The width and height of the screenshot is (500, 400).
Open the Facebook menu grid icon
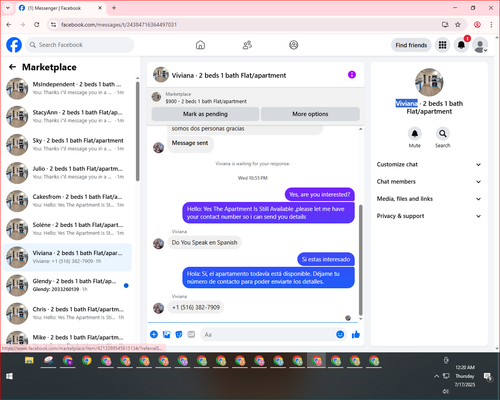pos(442,45)
